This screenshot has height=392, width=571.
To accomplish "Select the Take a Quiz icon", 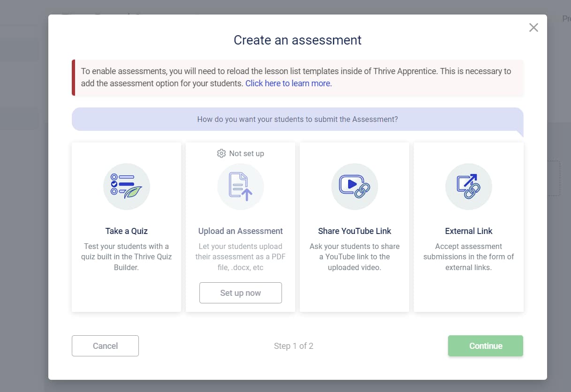I will 126,186.
